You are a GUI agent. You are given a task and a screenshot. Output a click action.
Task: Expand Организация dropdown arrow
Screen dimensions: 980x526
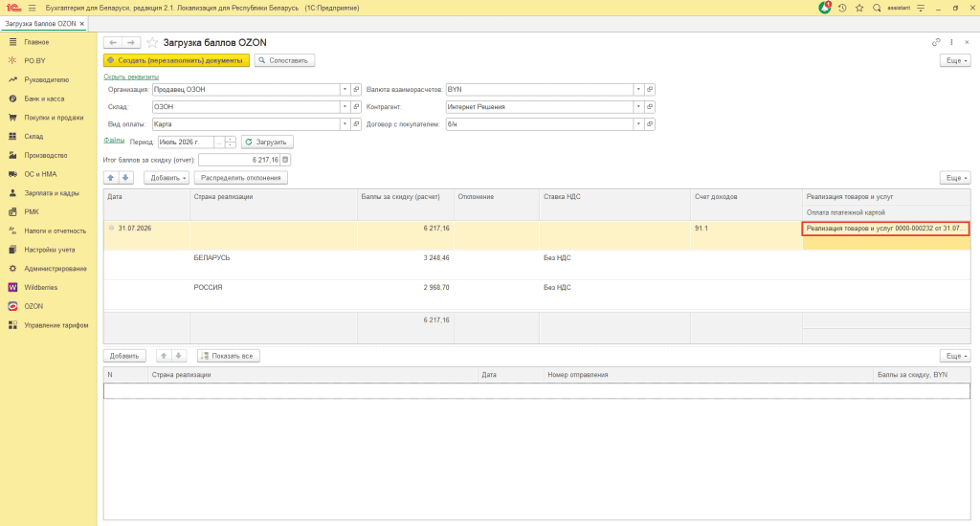click(345, 89)
